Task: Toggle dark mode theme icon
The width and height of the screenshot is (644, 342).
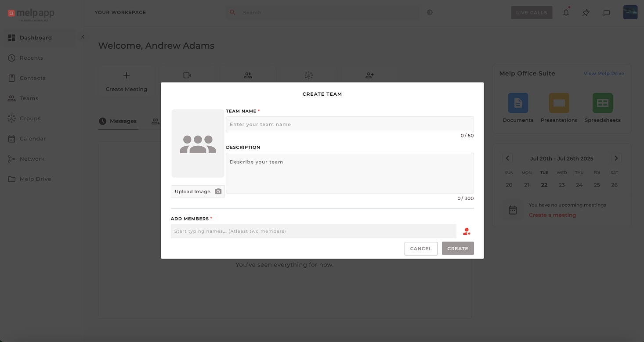Action: [430, 12]
